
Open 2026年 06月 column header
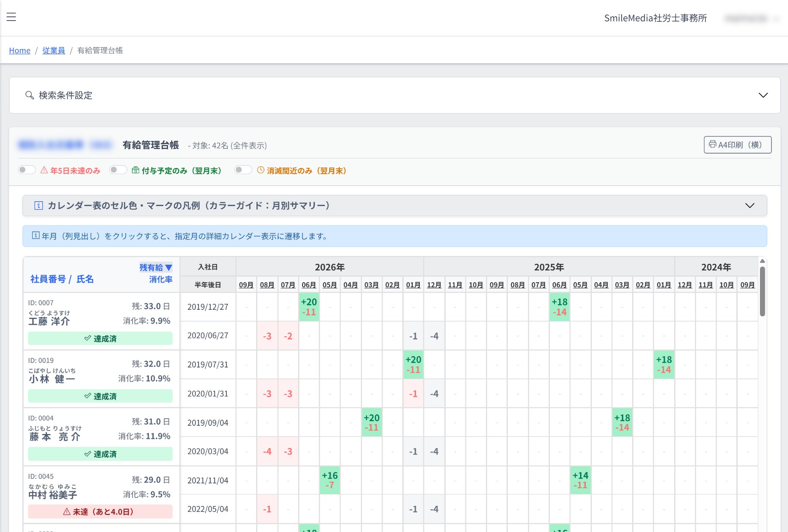click(x=309, y=285)
